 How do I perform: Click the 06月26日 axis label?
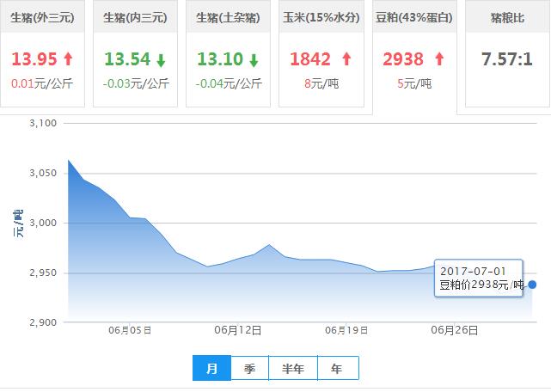tap(455, 330)
